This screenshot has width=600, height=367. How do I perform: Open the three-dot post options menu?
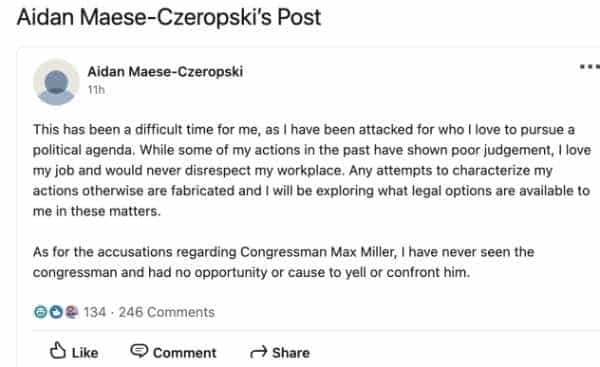click(590, 67)
